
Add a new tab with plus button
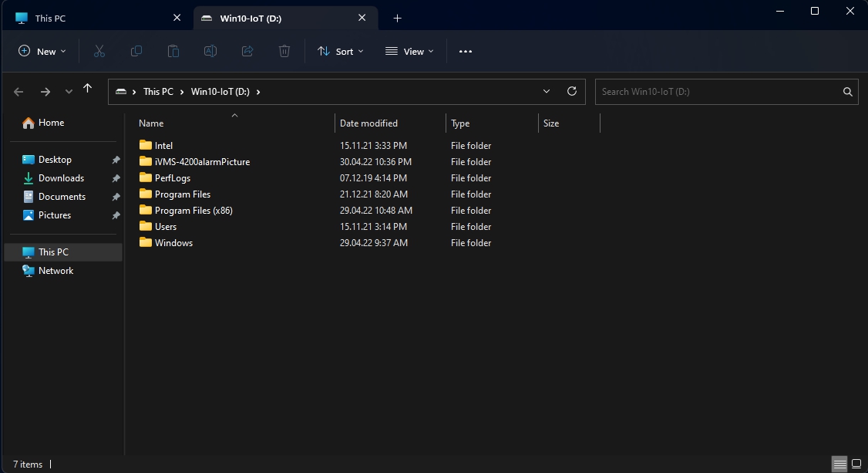click(397, 19)
